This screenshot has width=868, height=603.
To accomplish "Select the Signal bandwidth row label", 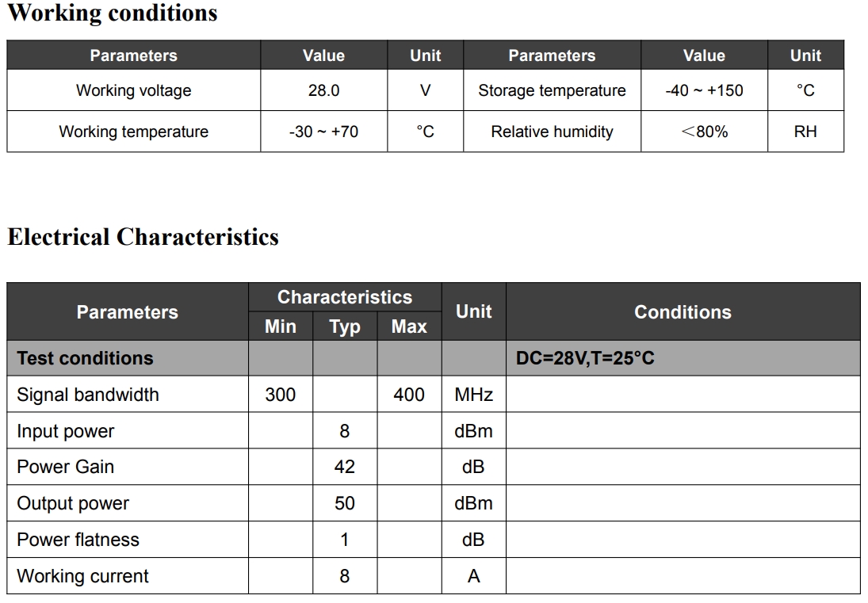I will coord(88,395).
